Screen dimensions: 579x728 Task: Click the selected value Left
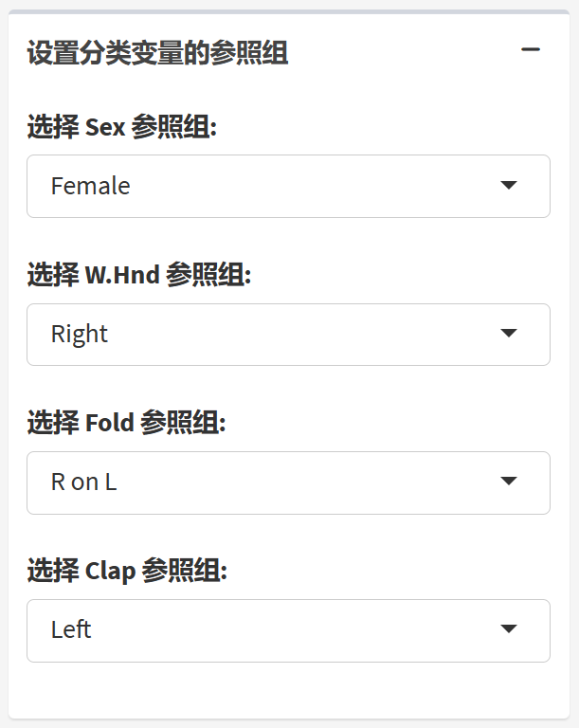[71, 630]
